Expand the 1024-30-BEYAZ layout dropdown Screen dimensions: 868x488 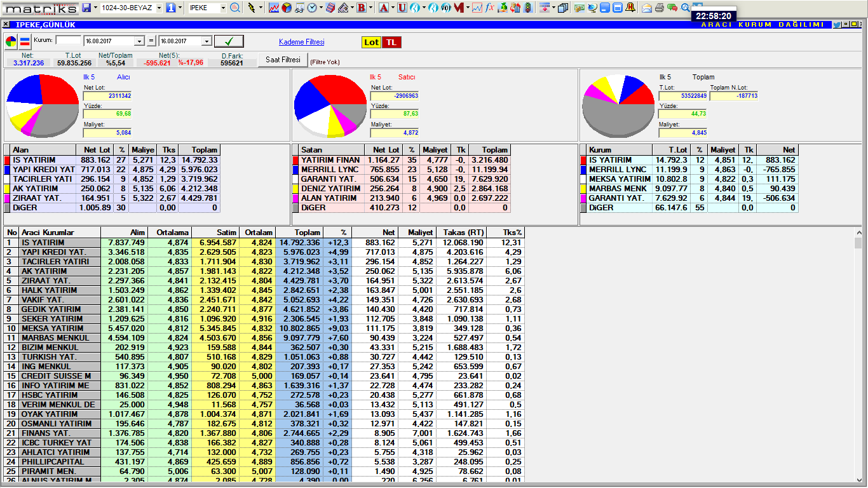[159, 8]
